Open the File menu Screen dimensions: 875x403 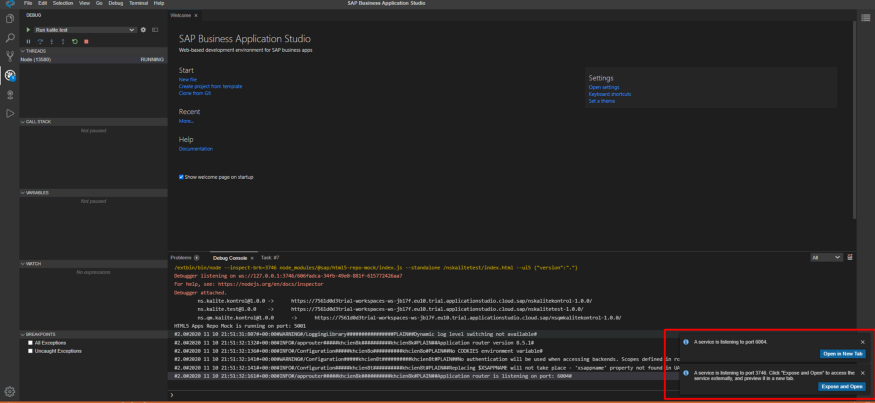click(x=28, y=3)
